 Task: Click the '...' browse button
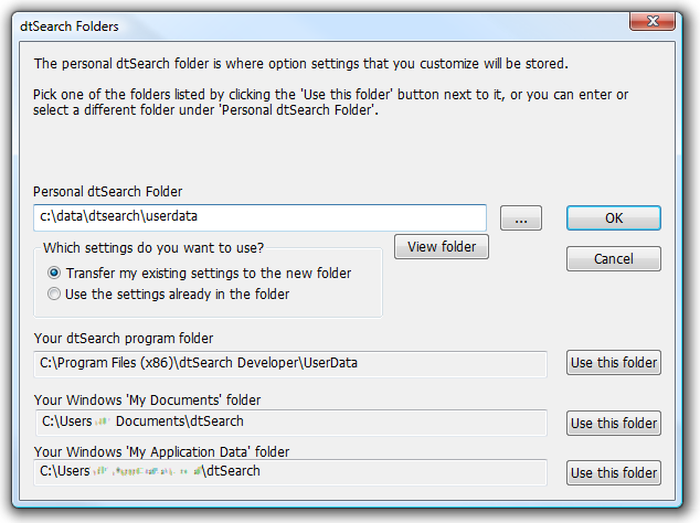pyautogui.click(x=521, y=218)
